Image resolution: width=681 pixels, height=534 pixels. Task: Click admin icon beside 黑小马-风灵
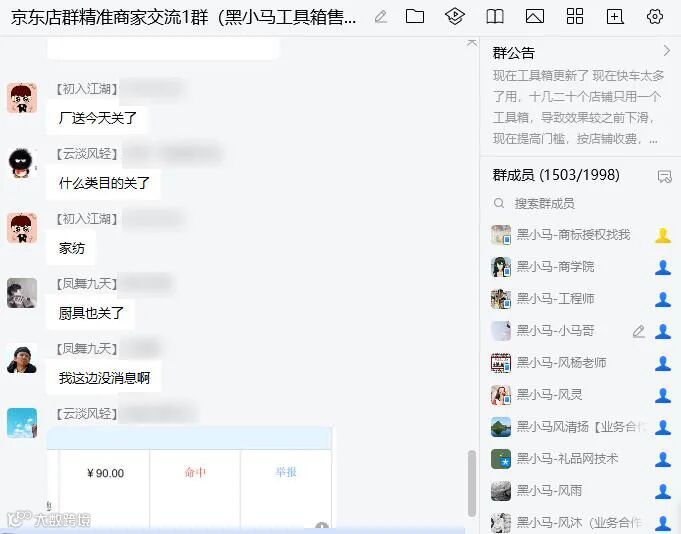(x=663, y=396)
